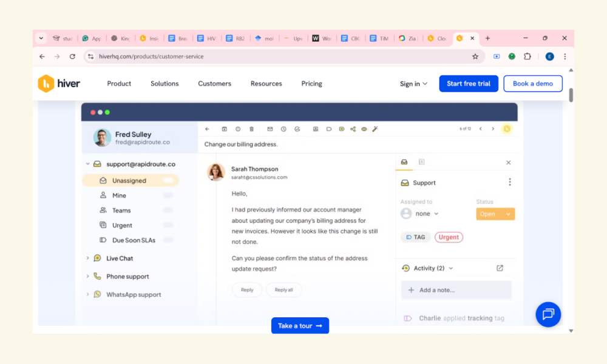
Task: Click the yellow Hiver circle icon in the toolbar
Action: coord(507,129)
